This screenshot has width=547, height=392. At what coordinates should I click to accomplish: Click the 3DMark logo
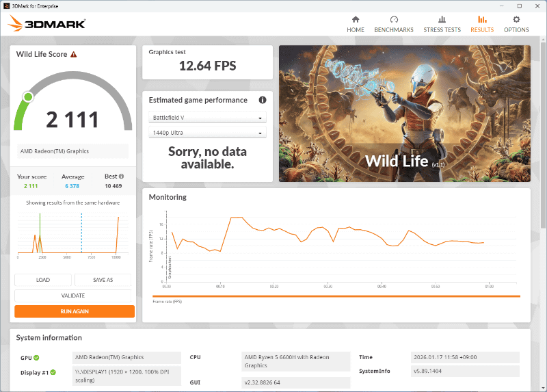pos(46,23)
